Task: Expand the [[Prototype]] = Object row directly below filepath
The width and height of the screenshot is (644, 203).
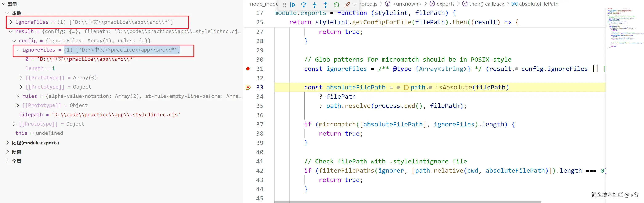Action: 14,124
